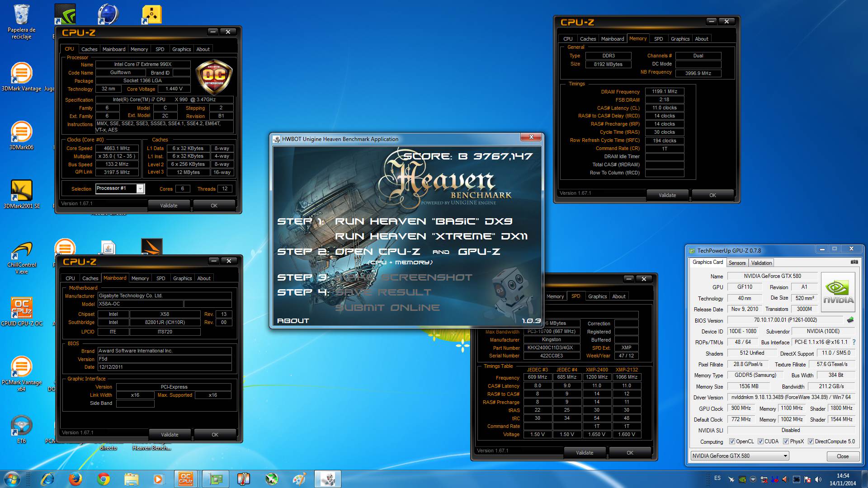868x488 pixels.
Task: Click CPU-Z link in Step 2
Action: 399,252
